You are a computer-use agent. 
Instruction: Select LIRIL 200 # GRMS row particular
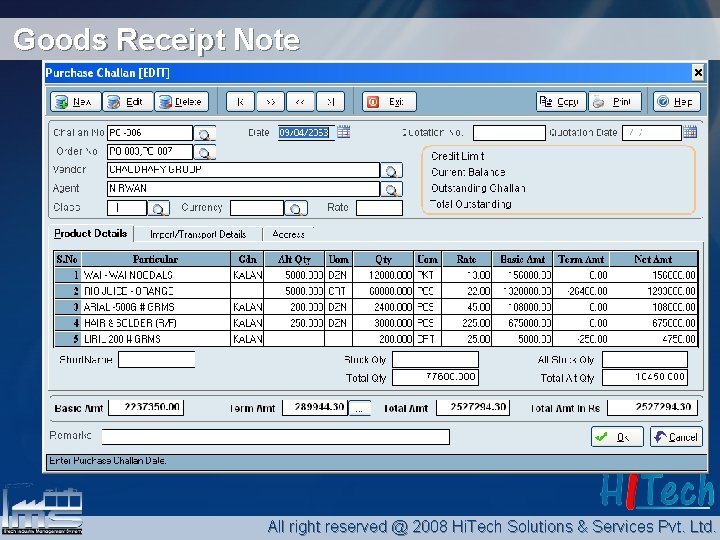click(x=156, y=339)
